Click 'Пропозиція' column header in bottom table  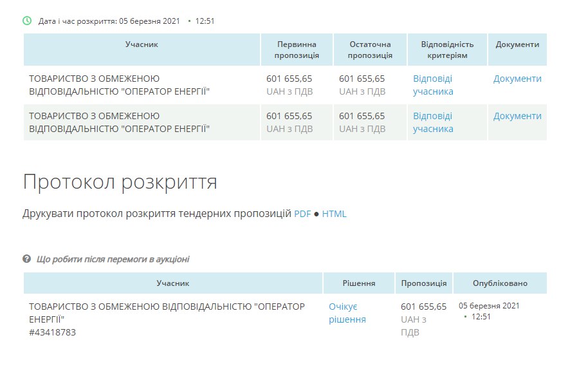pyautogui.click(x=424, y=283)
